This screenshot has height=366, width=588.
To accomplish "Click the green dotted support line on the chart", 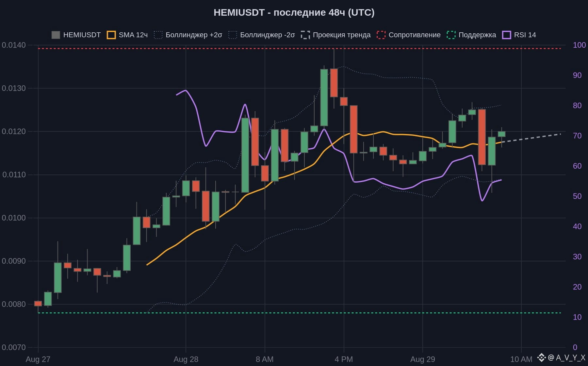I will (x=300, y=313).
